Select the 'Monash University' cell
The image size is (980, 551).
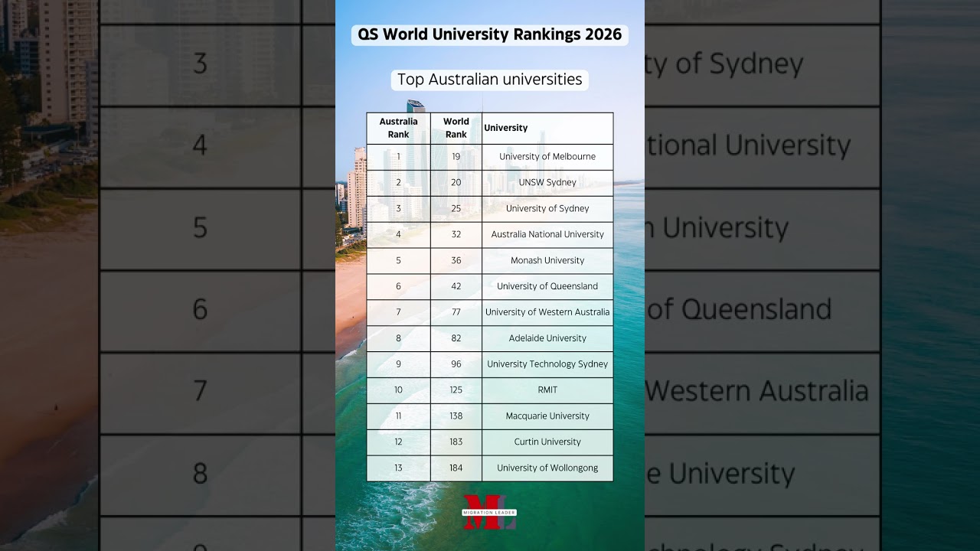pyautogui.click(x=547, y=260)
